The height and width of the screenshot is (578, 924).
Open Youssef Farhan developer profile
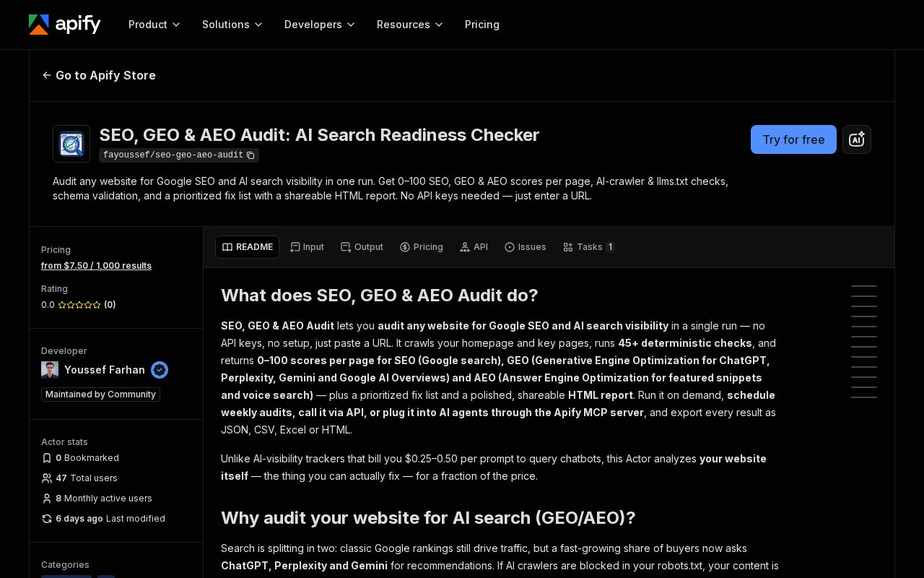(x=105, y=370)
